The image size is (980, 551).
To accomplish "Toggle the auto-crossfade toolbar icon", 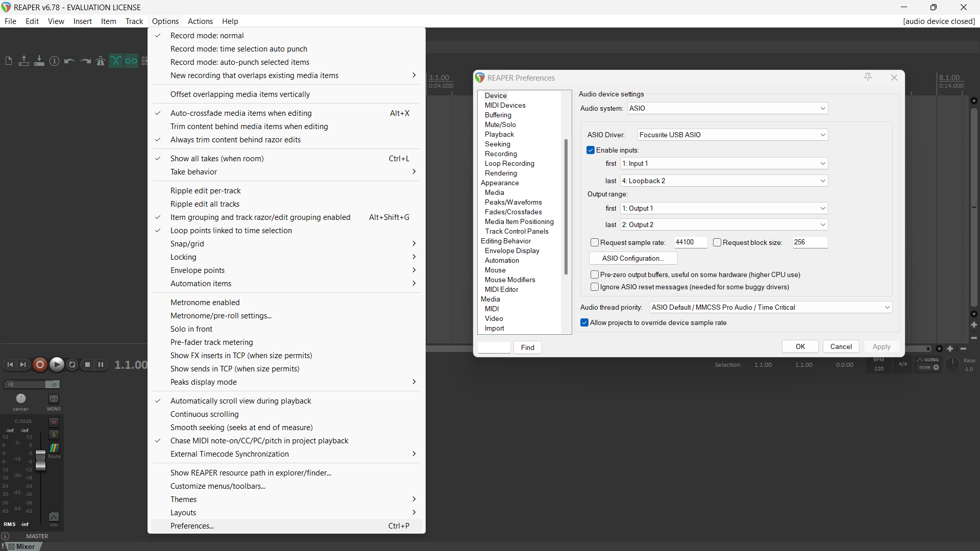I will [x=116, y=61].
